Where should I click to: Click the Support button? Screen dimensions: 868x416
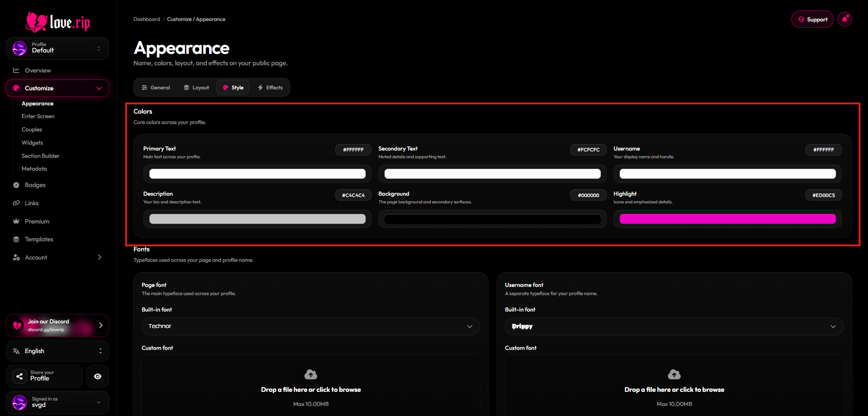[812, 19]
